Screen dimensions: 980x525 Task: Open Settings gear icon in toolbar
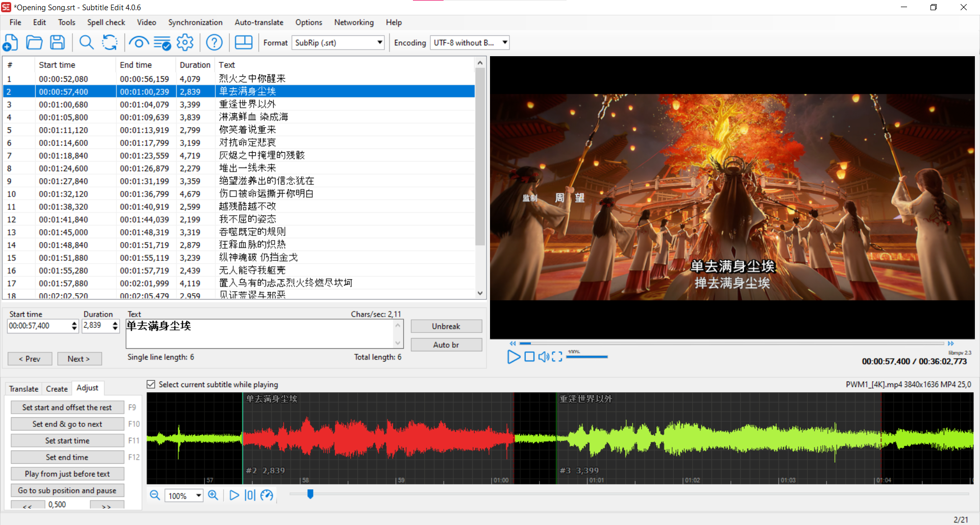click(x=185, y=43)
